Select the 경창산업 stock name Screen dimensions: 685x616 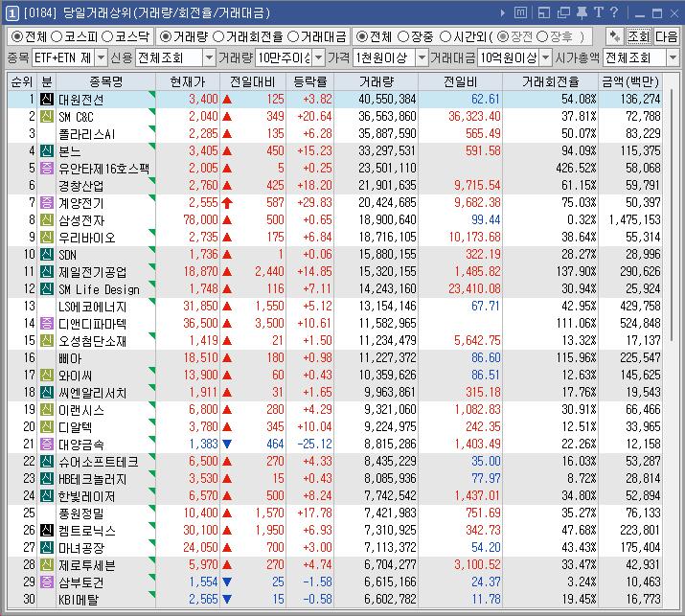[x=80, y=186]
